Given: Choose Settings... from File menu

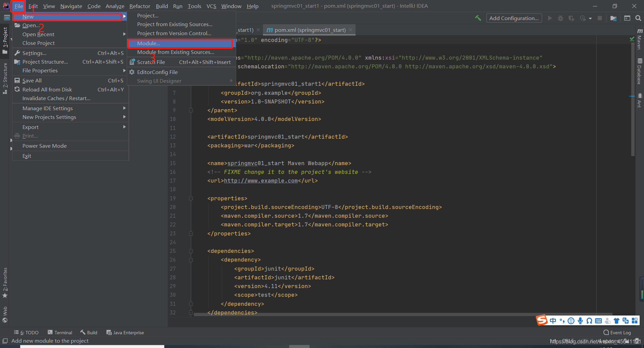Looking at the screenshot, I should point(70,53).
